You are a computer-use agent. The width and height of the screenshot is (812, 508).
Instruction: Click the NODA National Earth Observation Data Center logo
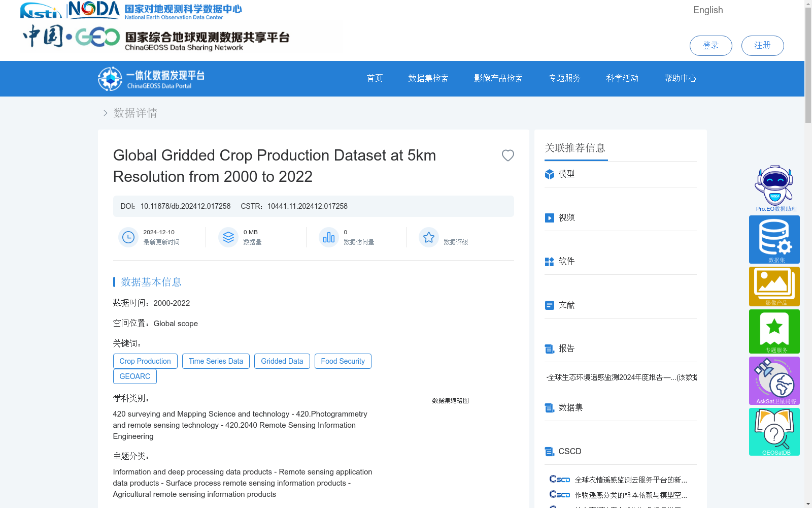pos(155,11)
